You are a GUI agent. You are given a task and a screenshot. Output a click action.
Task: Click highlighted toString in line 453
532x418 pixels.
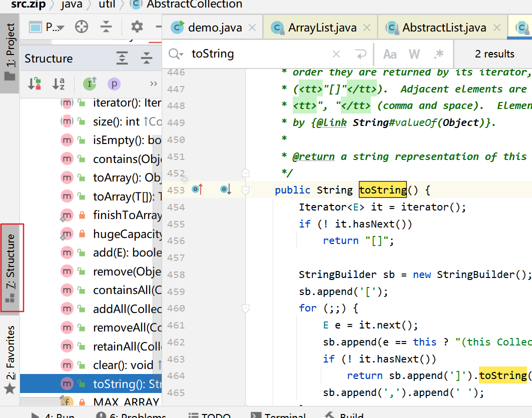pos(383,190)
